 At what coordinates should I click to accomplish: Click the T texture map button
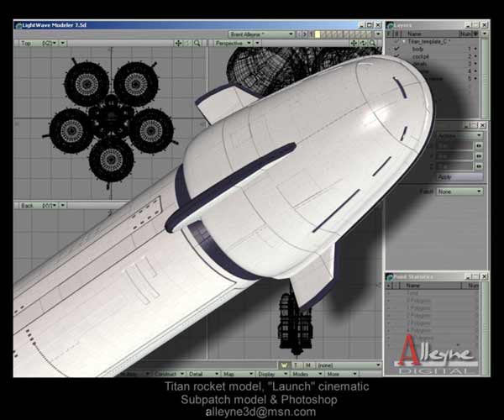(x=296, y=365)
